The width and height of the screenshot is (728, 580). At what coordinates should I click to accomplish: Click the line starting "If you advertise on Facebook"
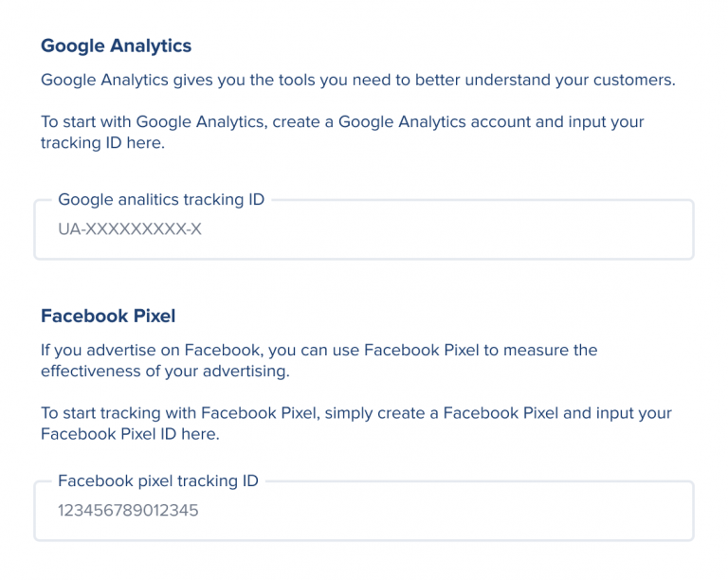(x=318, y=351)
